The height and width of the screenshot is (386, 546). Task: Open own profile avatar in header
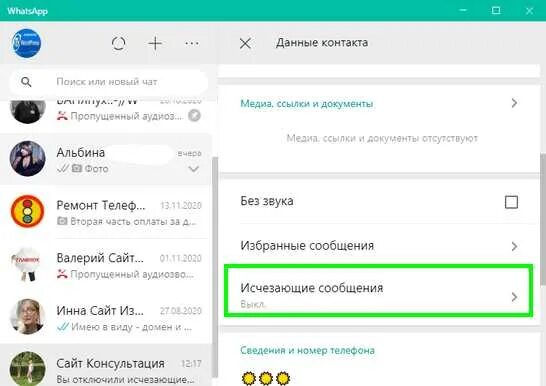[26, 43]
